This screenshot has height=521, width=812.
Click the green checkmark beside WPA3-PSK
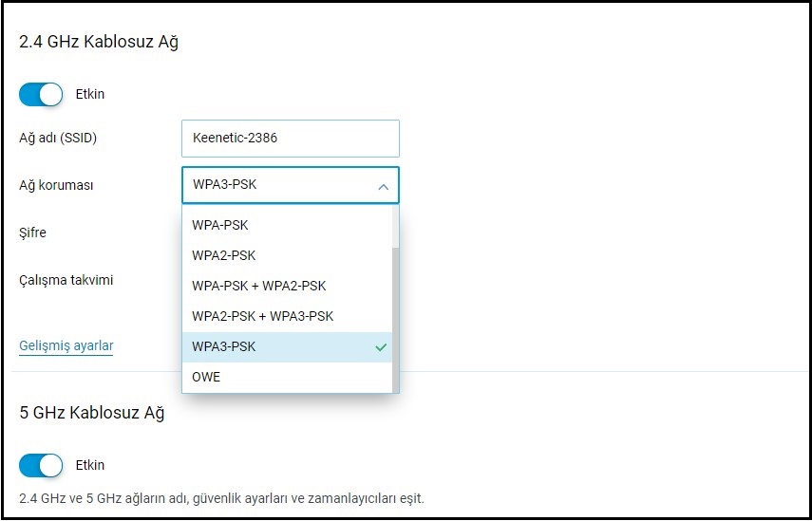point(381,347)
